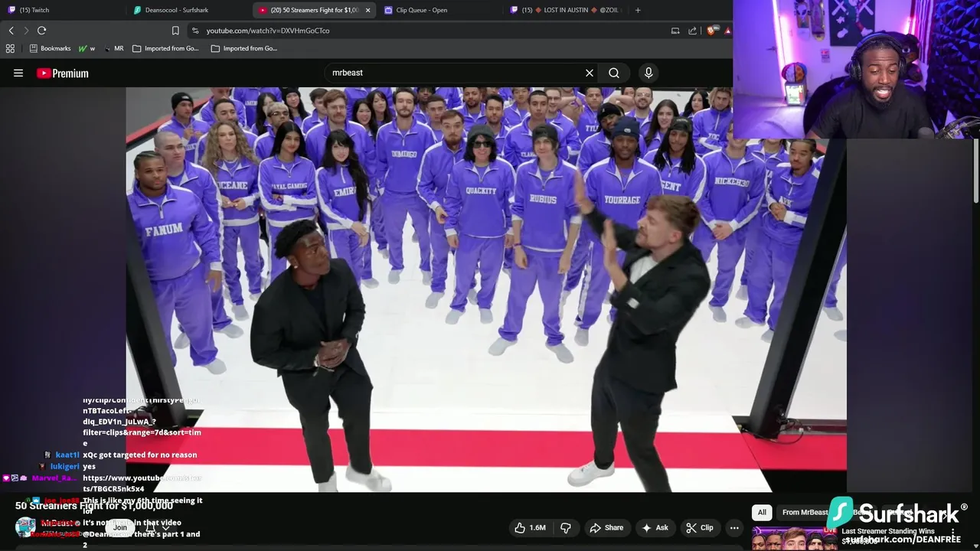Open first Imported from Go... folder
This screenshot has width=980, height=551.
[x=165, y=48]
